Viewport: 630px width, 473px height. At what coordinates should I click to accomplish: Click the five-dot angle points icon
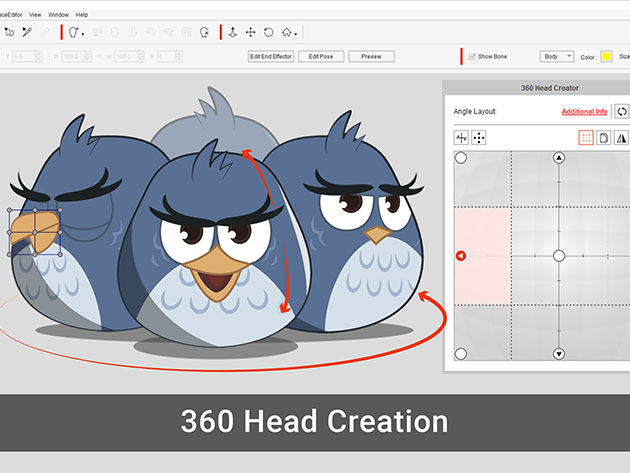(x=479, y=138)
